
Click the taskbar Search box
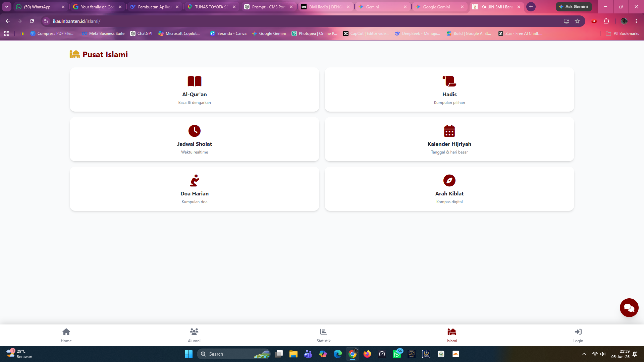[234, 354]
